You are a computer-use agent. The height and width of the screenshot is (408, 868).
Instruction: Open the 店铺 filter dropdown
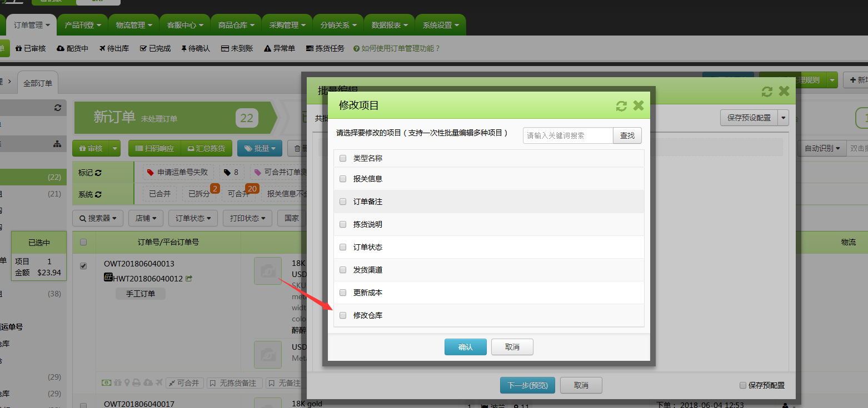click(x=146, y=218)
